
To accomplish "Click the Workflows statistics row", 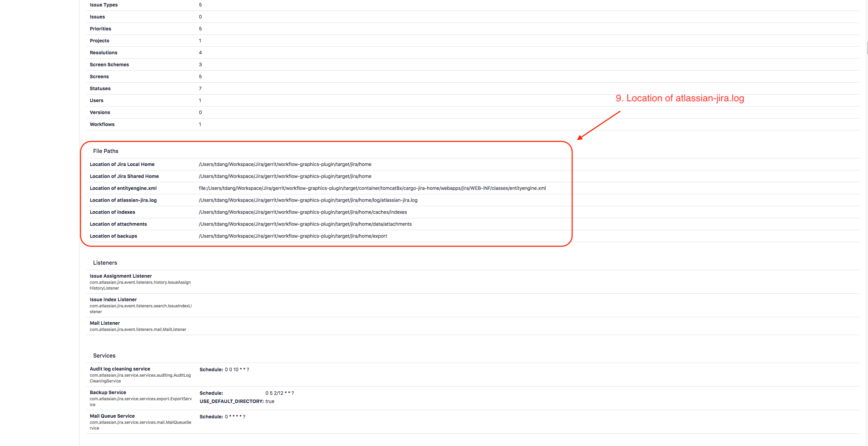I will click(x=102, y=124).
